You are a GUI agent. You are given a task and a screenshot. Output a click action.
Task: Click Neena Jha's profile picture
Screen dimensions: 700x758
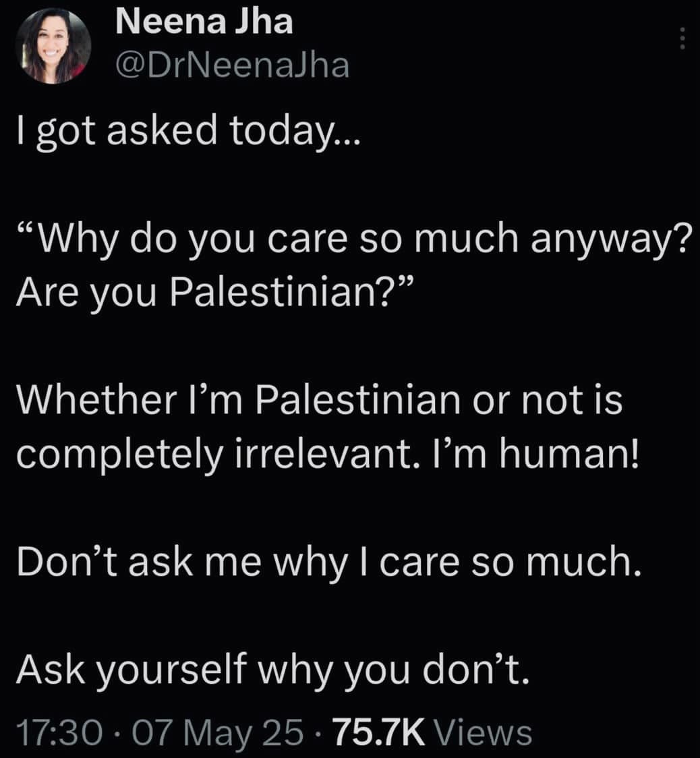pos(53,46)
